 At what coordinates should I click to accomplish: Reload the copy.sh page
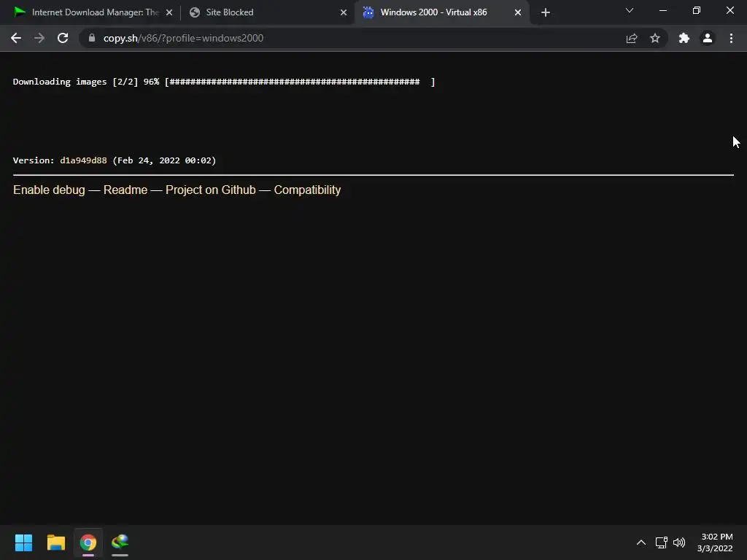[x=63, y=38]
